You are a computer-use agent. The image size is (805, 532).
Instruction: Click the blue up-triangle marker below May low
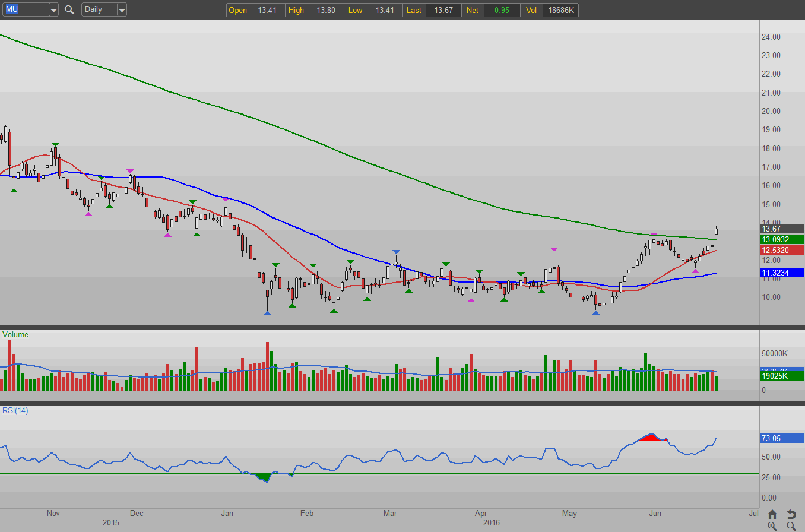[595, 312]
